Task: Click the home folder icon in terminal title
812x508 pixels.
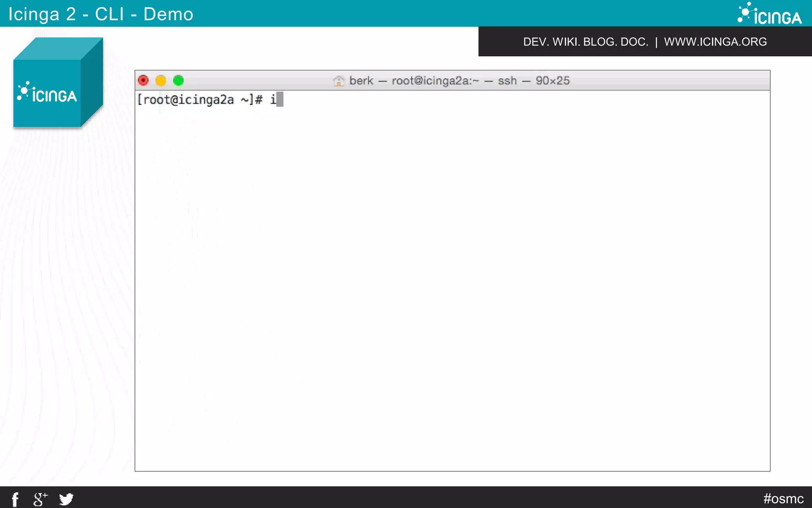Action: (339, 81)
